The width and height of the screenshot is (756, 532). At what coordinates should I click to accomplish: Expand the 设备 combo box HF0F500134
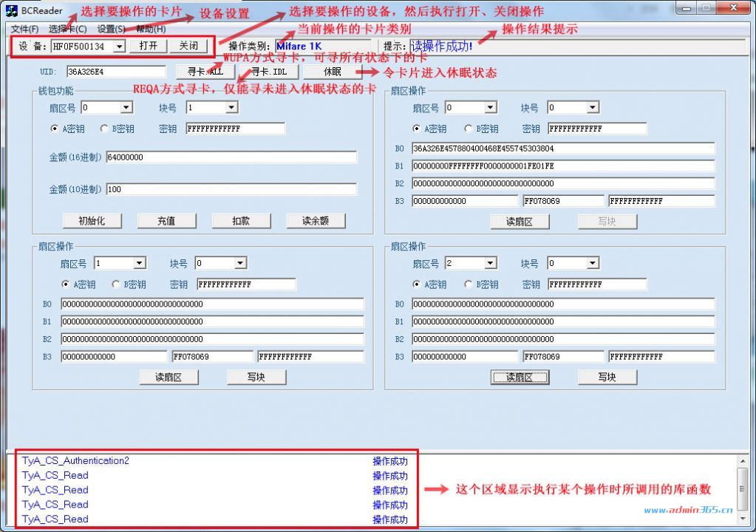(x=119, y=47)
